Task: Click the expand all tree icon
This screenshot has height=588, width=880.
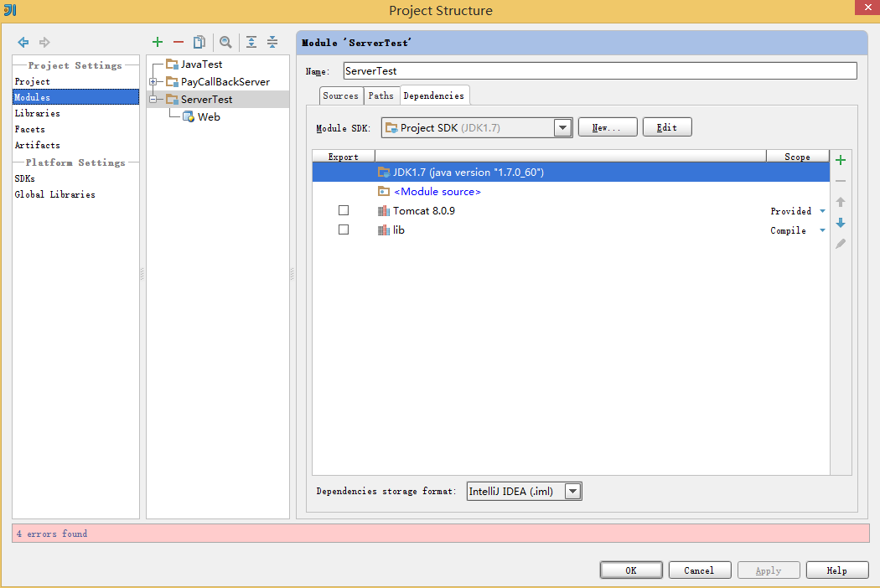Action: (x=251, y=42)
